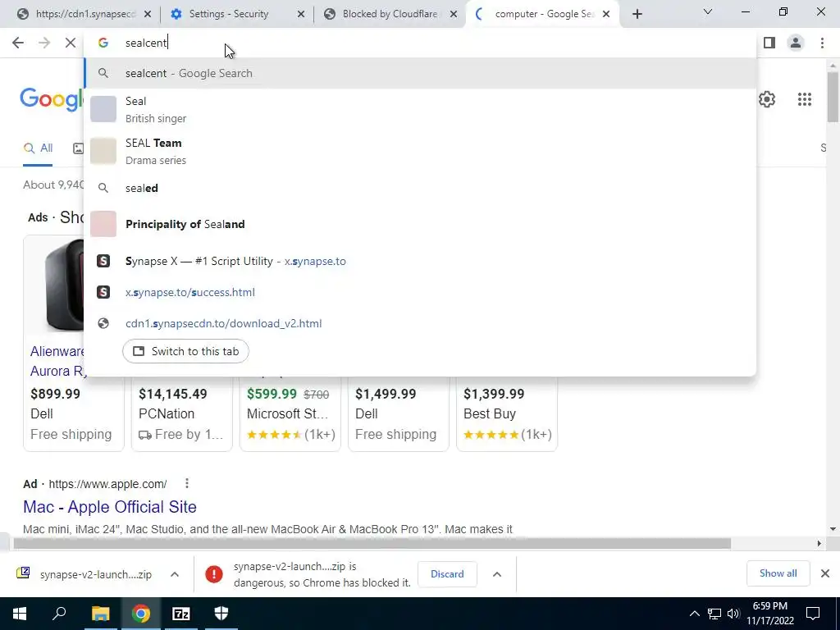
Task: Open the cdn1.synapsecdn.to/download_v2.html suggestion
Action: (x=420, y=323)
